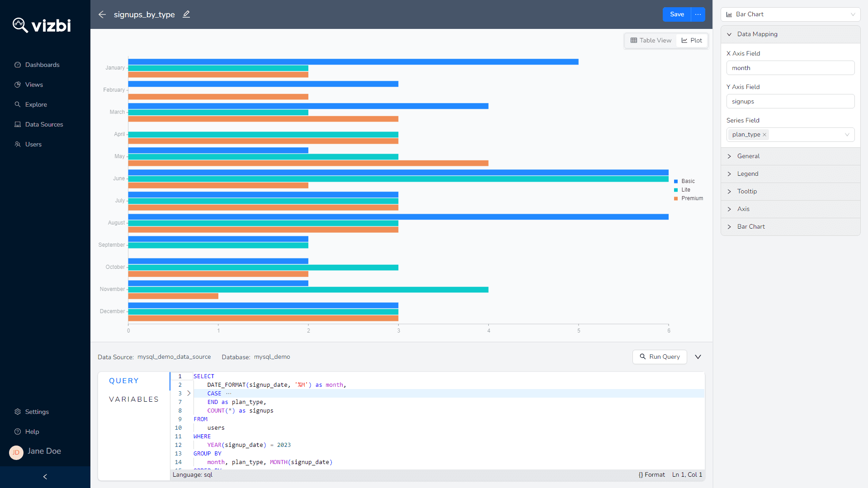Click the Ln 1, Col 1 status indicator
The image size is (868, 488).
pos(687,475)
